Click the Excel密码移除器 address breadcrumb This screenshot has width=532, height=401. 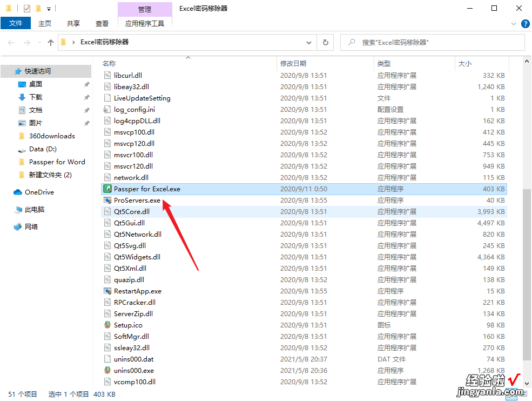click(x=104, y=42)
